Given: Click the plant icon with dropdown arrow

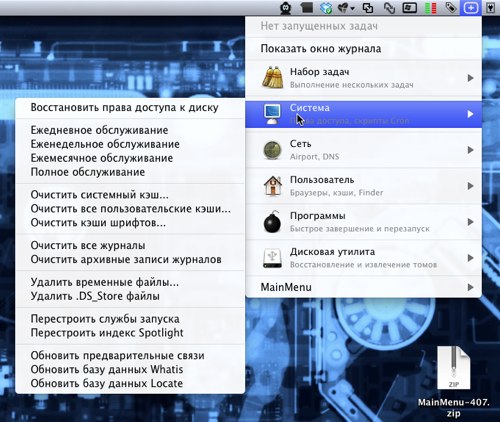Looking at the screenshot, I should [346, 8].
